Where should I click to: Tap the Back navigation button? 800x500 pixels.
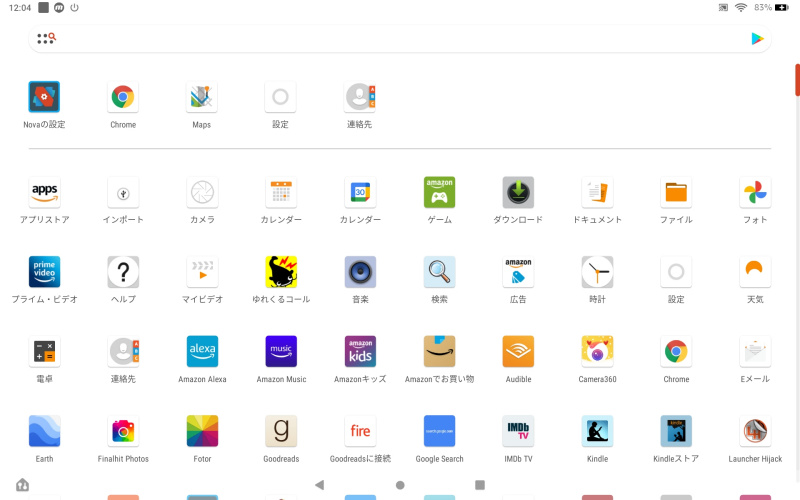(x=320, y=485)
